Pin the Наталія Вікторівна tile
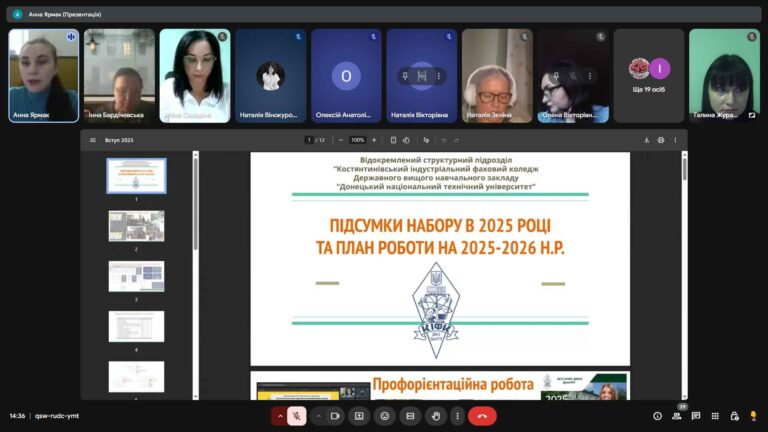This screenshot has width=768, height=432. [405, 76]
